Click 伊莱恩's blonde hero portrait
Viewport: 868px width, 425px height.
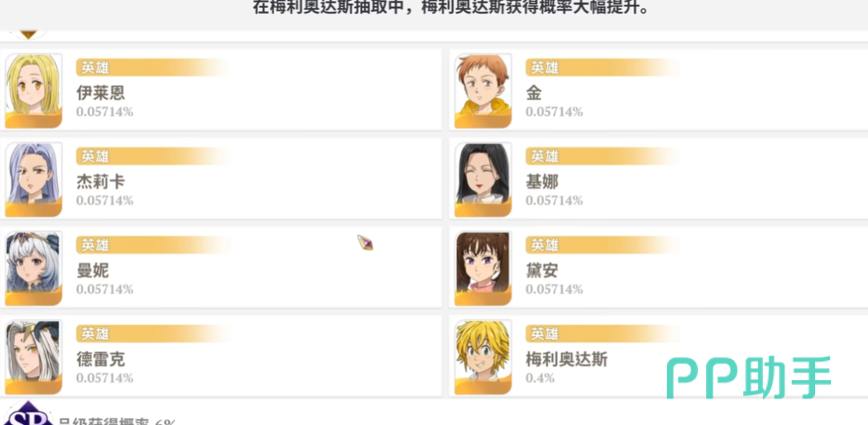(34, 91)
